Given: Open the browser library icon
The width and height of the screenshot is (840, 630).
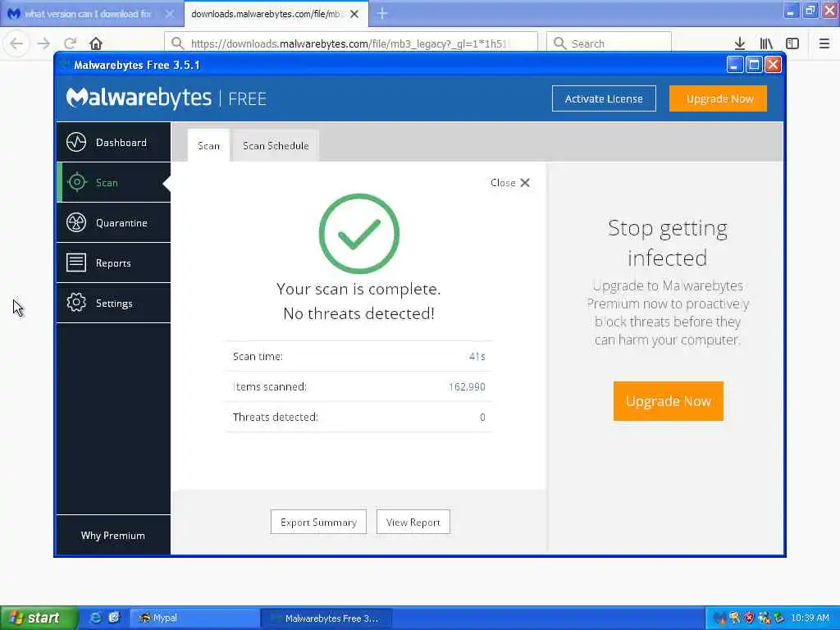Looking at the screenshot, I should click(766, 43).
